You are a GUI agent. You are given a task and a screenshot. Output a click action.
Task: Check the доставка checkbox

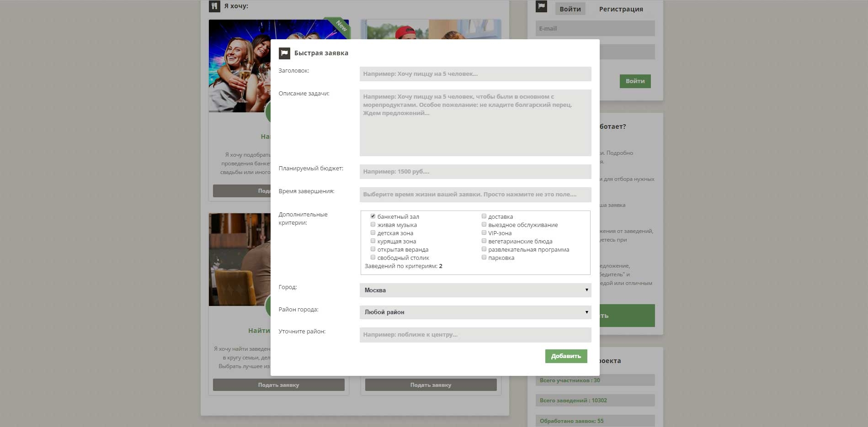tap(484, 216)
